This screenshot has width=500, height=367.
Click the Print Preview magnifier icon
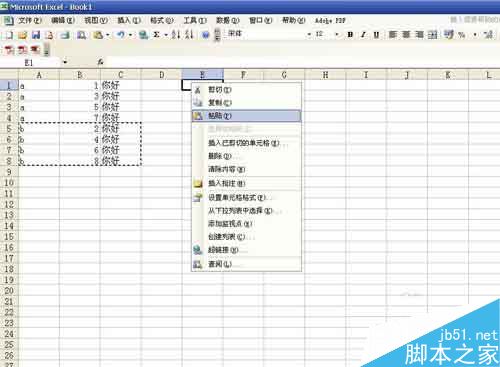coord(81,35)
